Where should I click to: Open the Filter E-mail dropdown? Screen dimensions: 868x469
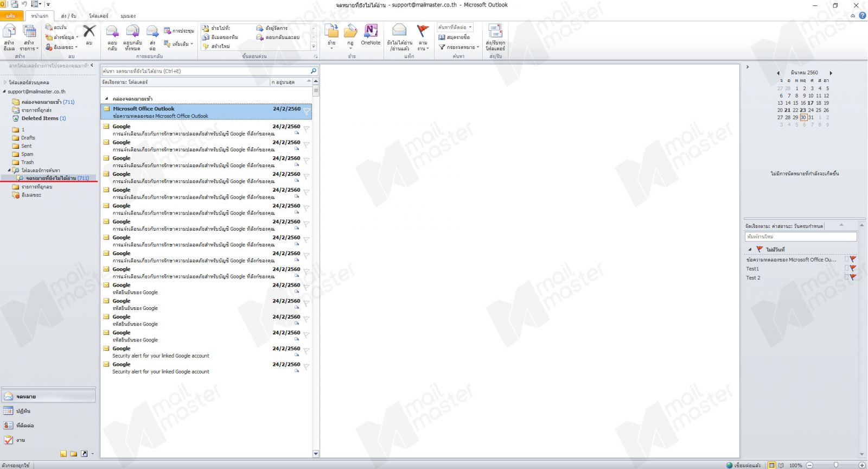pos(458,47)
